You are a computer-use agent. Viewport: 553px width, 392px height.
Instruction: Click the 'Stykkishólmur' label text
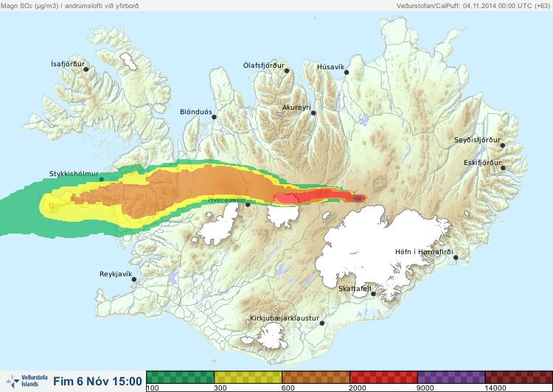[74, 174]
